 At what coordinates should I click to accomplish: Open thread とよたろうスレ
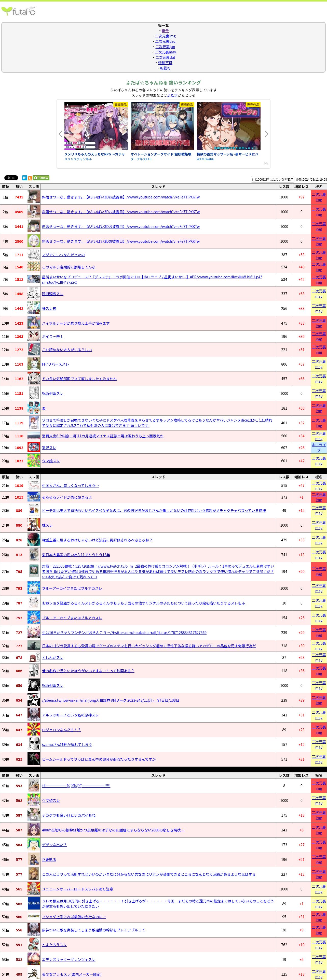pos(54,945)
